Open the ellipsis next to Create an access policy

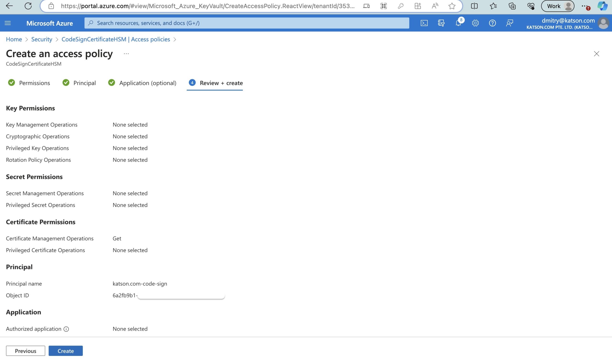(126, 54)
